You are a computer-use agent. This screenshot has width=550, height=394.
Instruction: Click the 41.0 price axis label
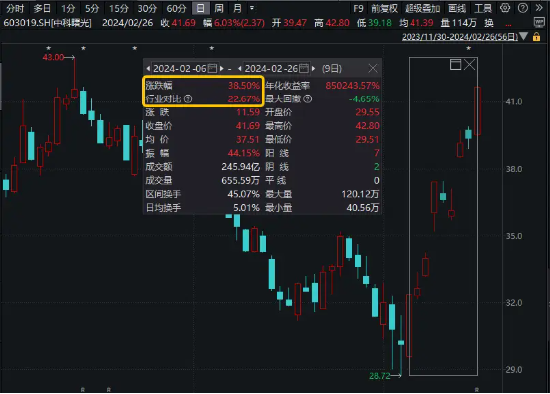pyautogui.click(x=514, y=102)
